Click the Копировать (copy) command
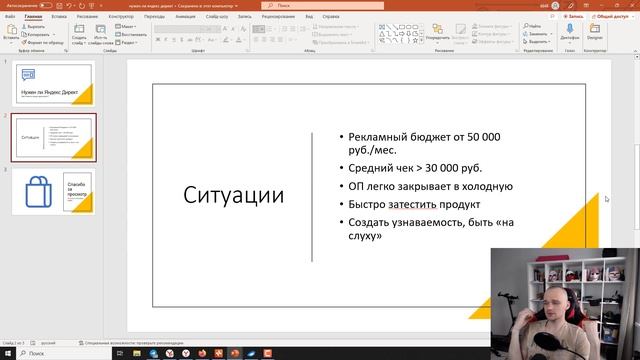 [36, 34]
